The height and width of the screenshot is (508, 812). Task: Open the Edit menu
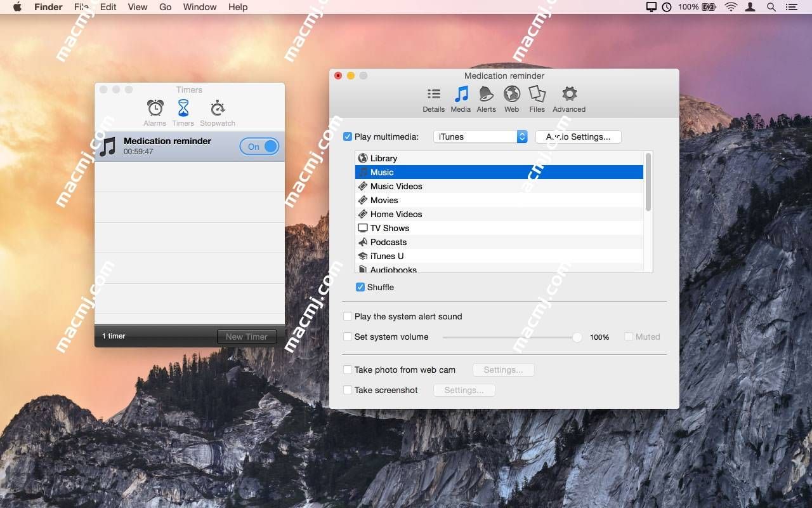108,7
